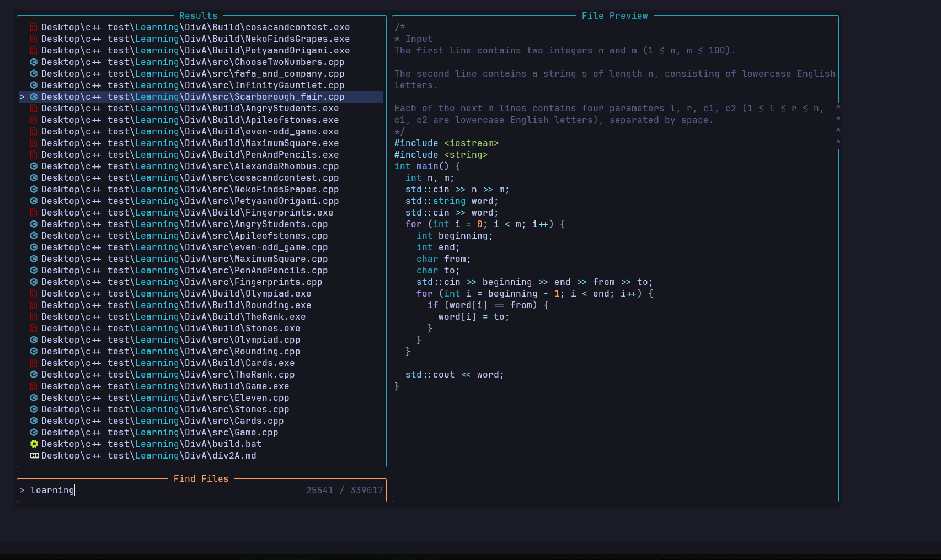Pick the even-odd_game.cpp result
Screen dimensions: 941x560
pyautogui.click(x=184, y=247)
